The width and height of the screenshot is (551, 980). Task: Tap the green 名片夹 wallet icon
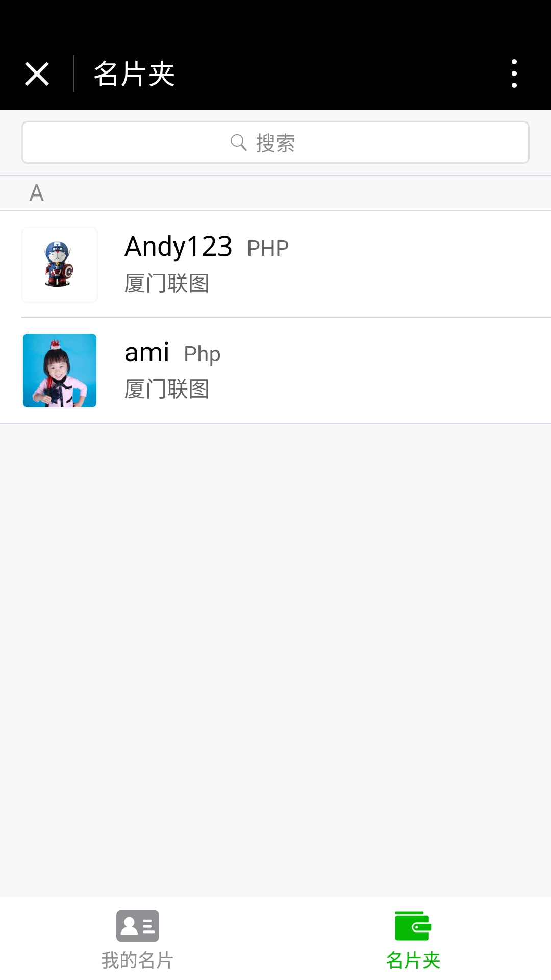413,926
